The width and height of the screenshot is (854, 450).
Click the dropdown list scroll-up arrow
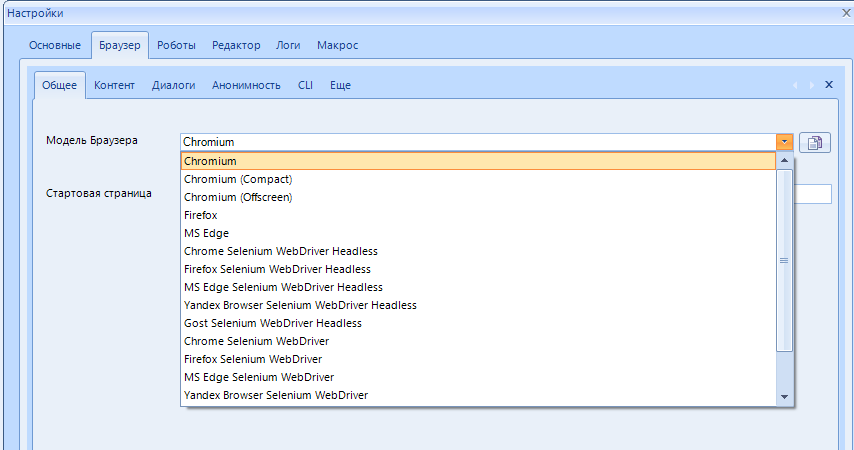click(784, 160)
